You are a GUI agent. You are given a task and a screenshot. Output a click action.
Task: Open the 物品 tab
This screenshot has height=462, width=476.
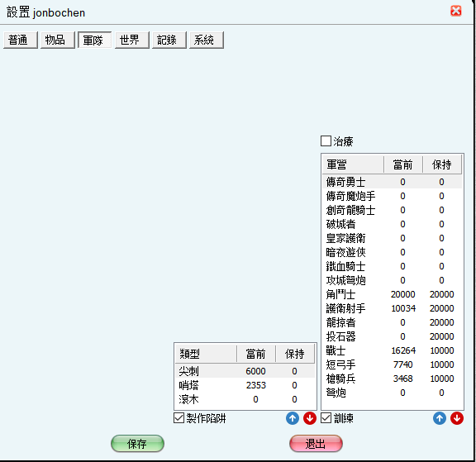(57, 40)
